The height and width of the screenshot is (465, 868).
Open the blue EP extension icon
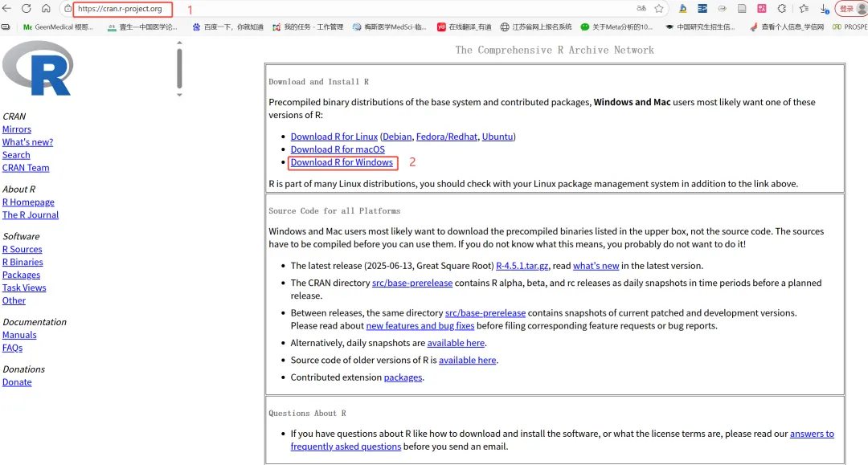point(702,8)
